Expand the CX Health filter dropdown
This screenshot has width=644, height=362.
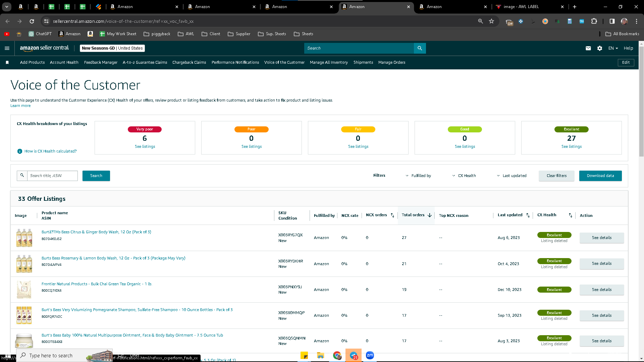[x=464, y=176]
